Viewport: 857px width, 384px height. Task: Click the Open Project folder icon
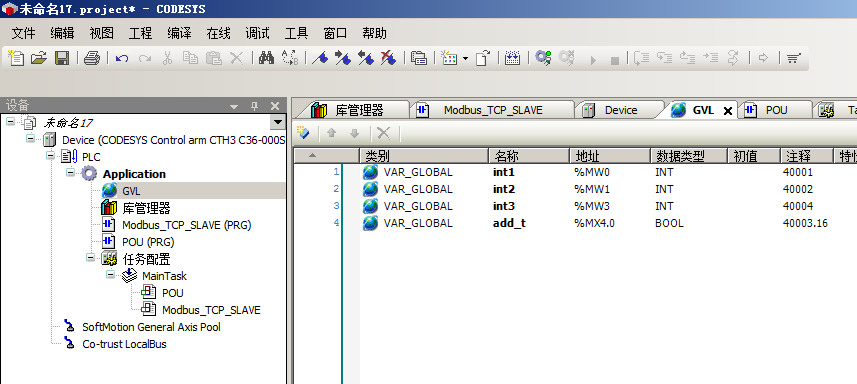pyautogui.click(x=39, y=58)
